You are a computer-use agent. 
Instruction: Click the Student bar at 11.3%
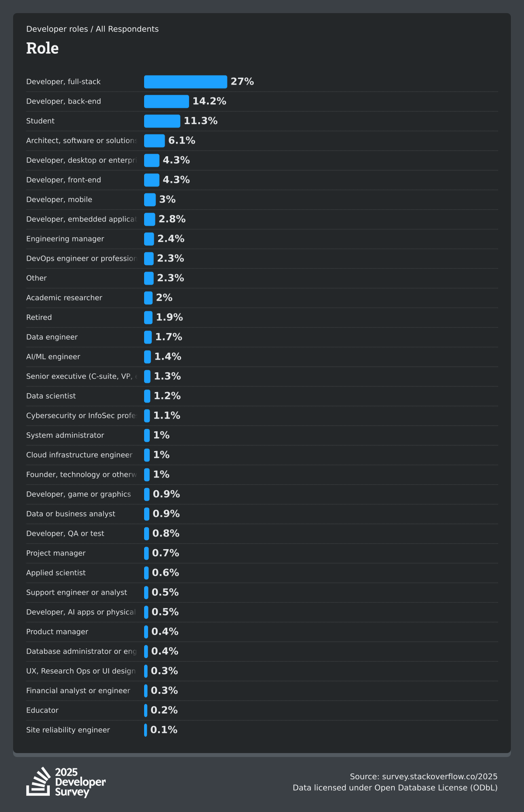pyautogui.click(x=162, y=121)
